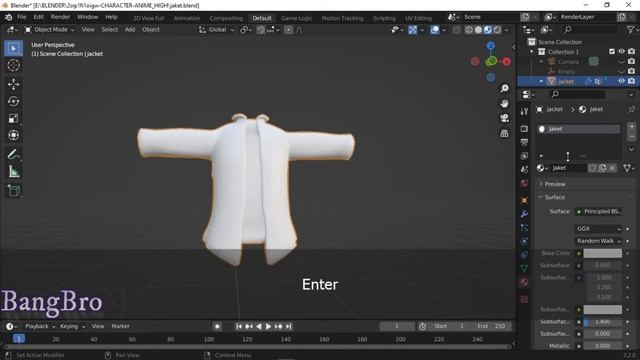Viewport: 640px width, 360px height.
Task: Open the GGX distribution dropdown
Action: click(598, 229)
